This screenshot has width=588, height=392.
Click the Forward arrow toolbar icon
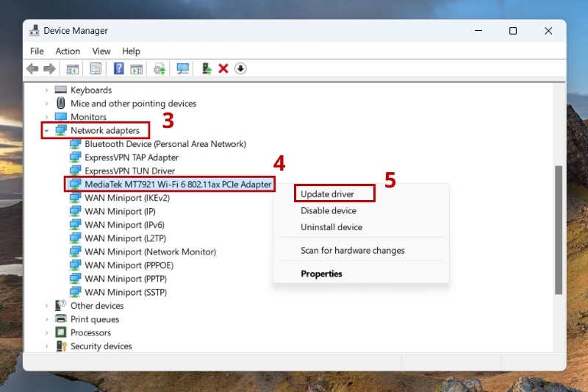pyautogui.click(x=49, y=68)
